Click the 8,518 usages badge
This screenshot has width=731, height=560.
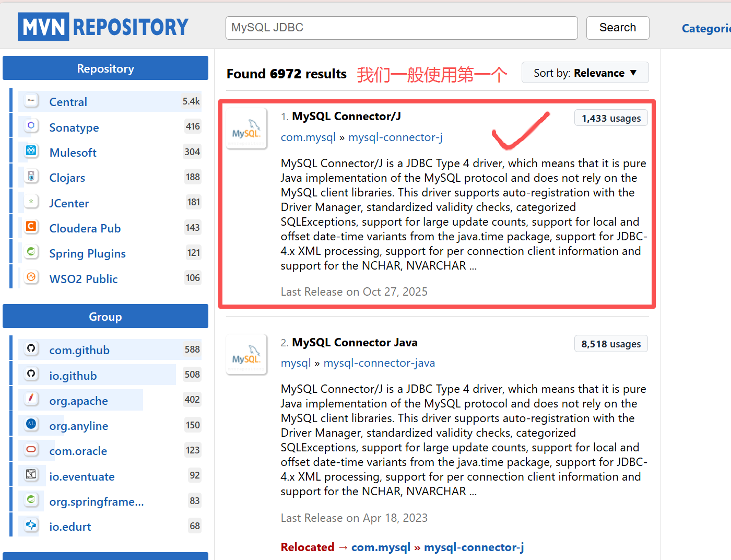(611, 344)
